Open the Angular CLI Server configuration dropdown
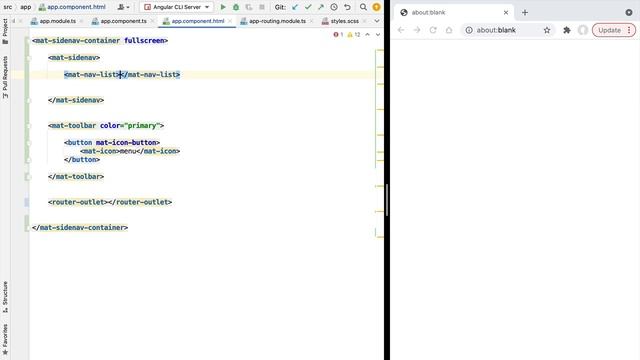The image size is (640, 360). tap(176, 7)
